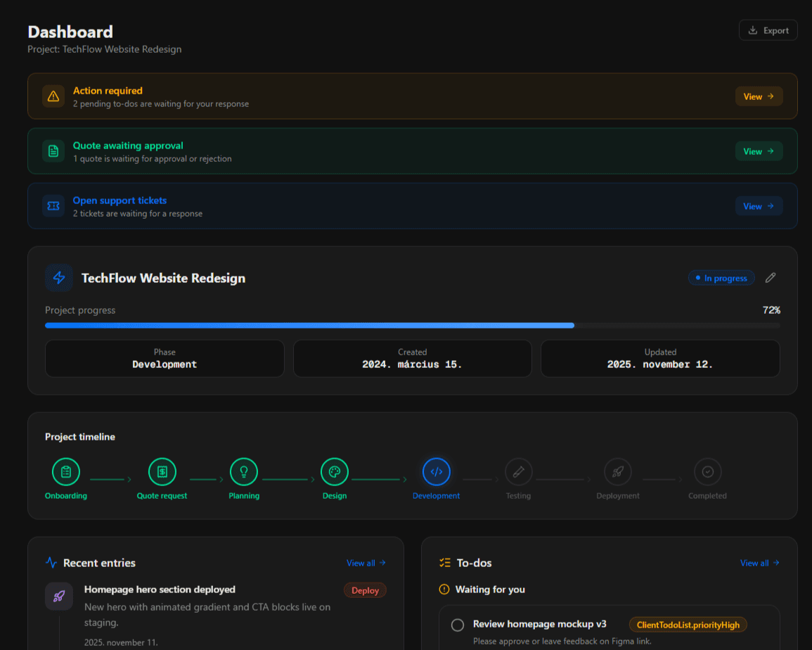812x650 pixels.
Task: Open the Review homepage mockup v3 todo title
Action: (540, 624)
